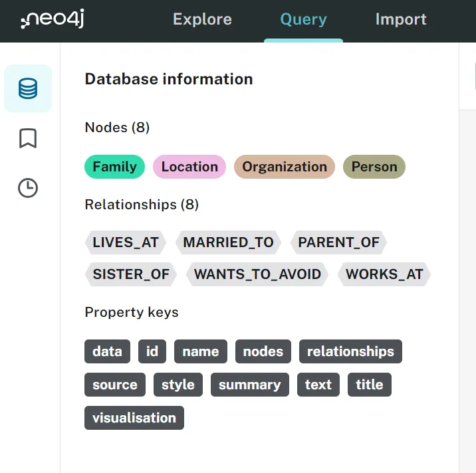Viewport: 476px width, 473px height.
Task: Switch to the Explore tab
Action: pos(202,19)
